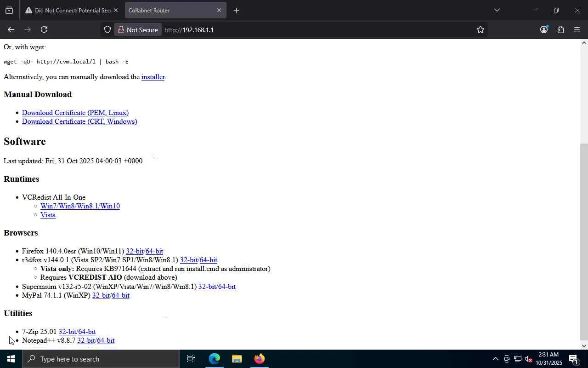Click the 'Browsers' heading
This screenshot has height=368, width=588.
pyautogui.click(x=21, y=233)
